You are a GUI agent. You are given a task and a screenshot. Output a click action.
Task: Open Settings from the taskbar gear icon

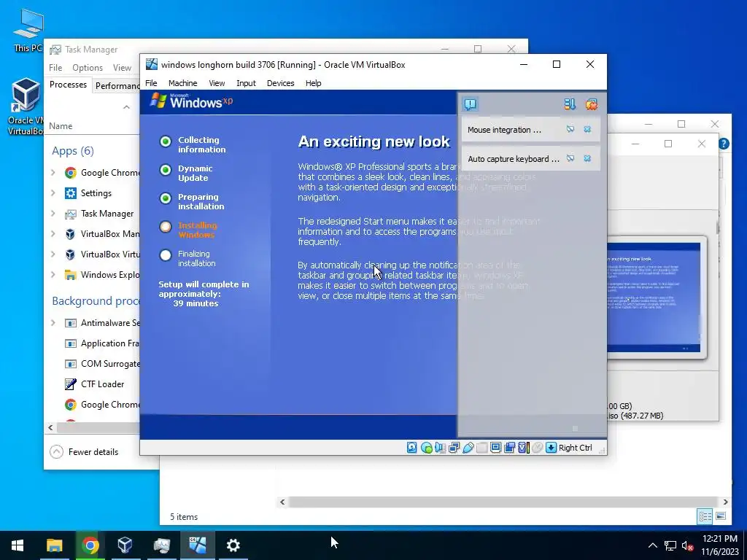(233, 545)
